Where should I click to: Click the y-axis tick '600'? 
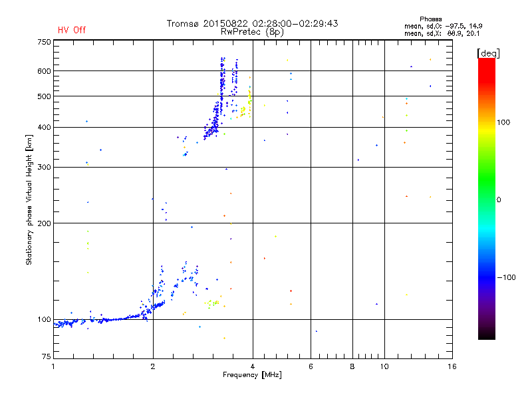(x=44, y=71)
